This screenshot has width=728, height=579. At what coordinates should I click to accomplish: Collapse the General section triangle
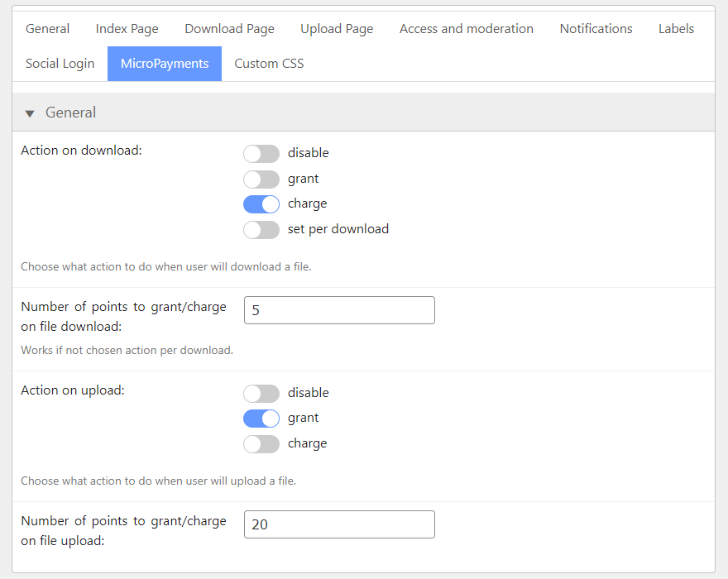click(x=30, y=113)
